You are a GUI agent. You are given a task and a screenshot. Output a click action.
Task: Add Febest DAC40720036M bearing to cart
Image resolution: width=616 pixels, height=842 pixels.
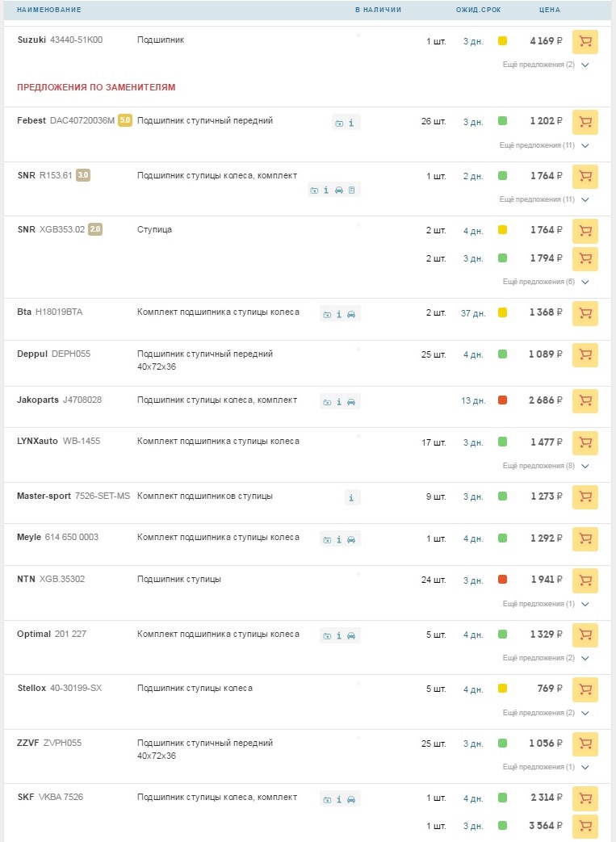585,122
